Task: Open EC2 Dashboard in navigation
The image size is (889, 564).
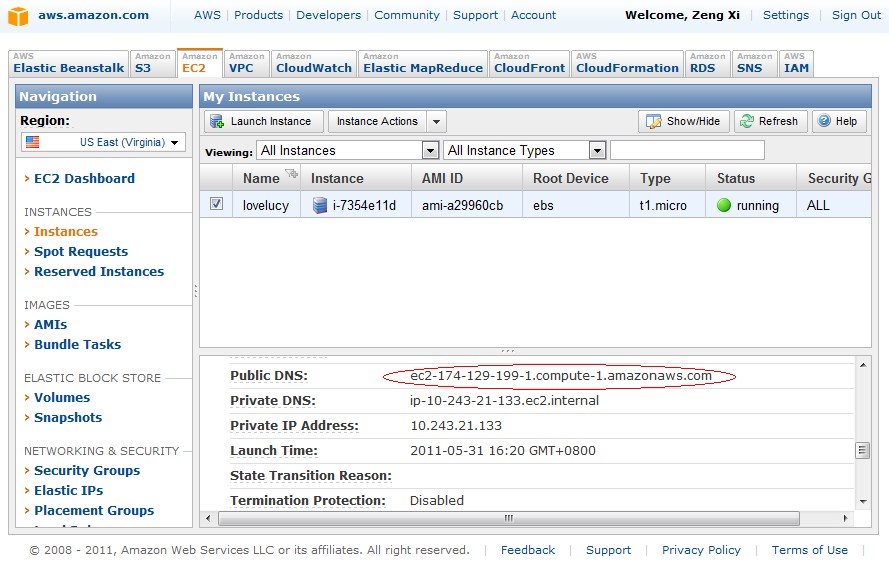Action: click(x=84, y=179)
